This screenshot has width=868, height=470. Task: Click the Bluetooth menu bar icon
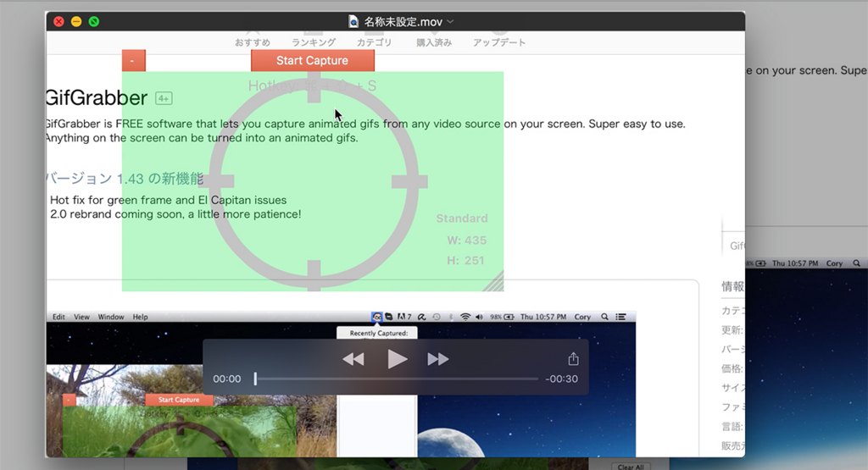(x=451, y=317)
